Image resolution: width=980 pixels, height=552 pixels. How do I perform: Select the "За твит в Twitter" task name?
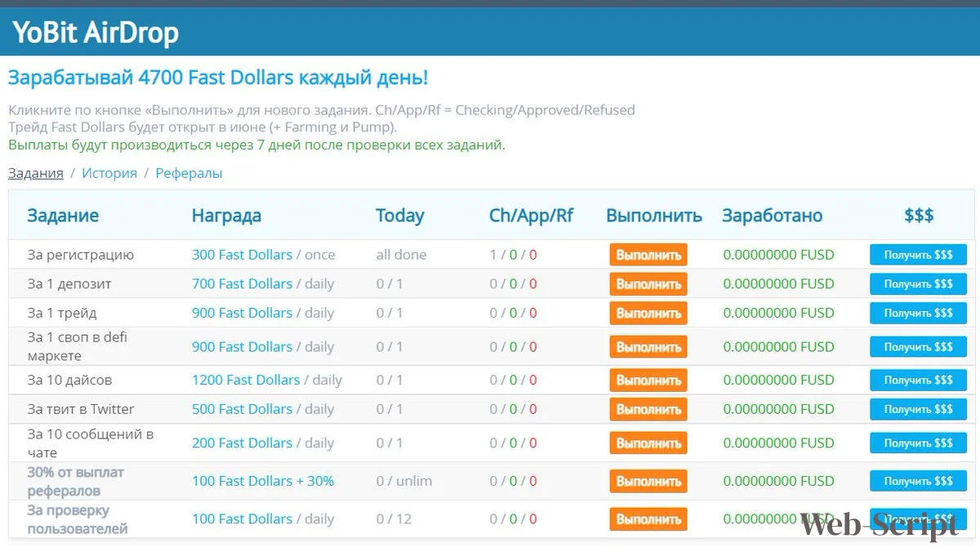(x=81, y=409)
